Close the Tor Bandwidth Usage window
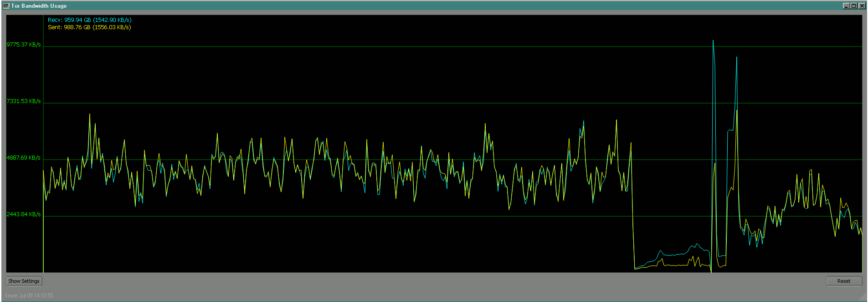Screen dimensions: 868x302 coord(861,6)
